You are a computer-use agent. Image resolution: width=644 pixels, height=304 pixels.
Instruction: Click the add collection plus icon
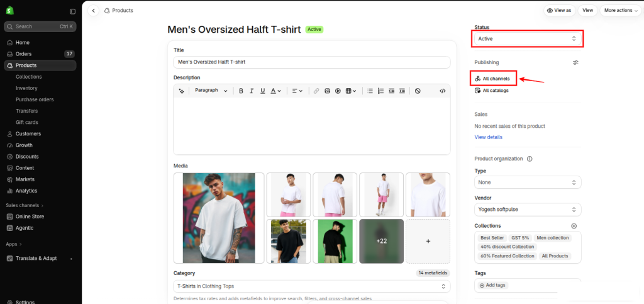coord(574,226)
